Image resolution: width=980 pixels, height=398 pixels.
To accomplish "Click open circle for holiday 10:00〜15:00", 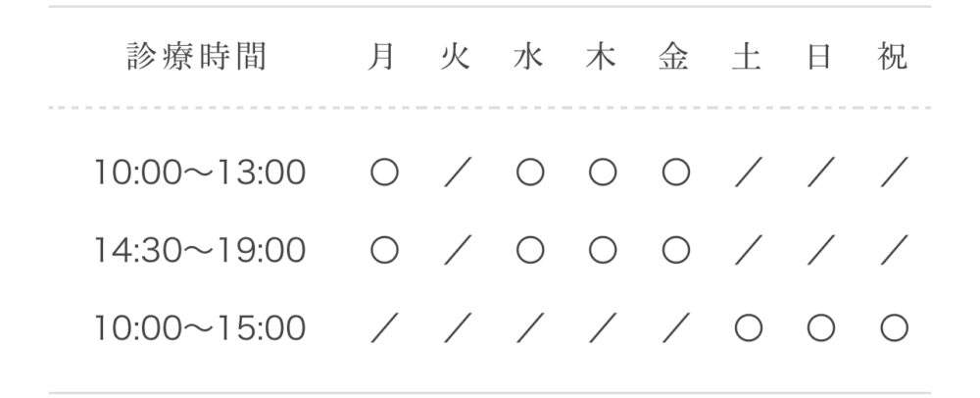I will [x=895, y=327].
